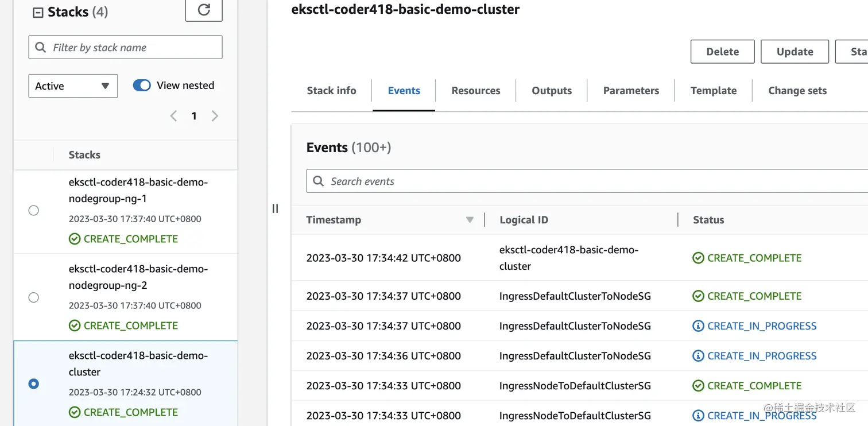Go to next stacks page
868x426 pixels.
pos(215,116)
